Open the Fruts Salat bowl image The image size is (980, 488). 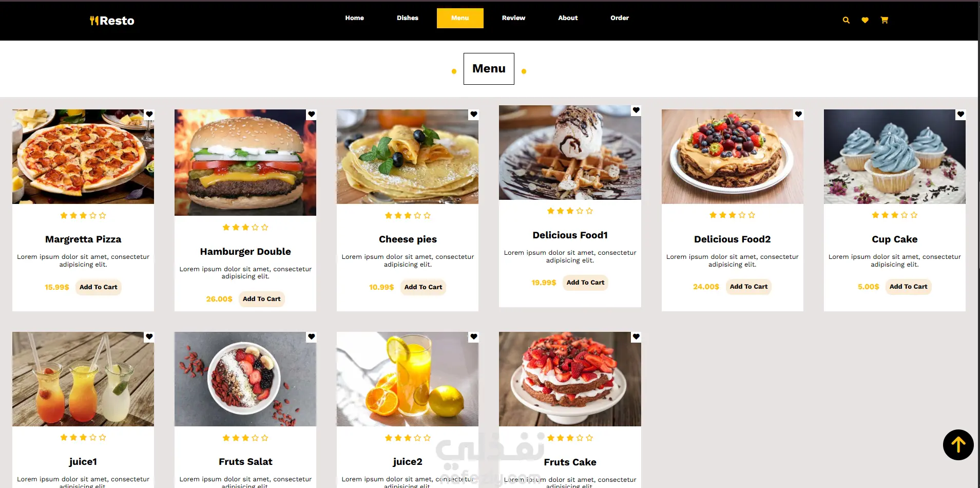[x=245, y=379]
